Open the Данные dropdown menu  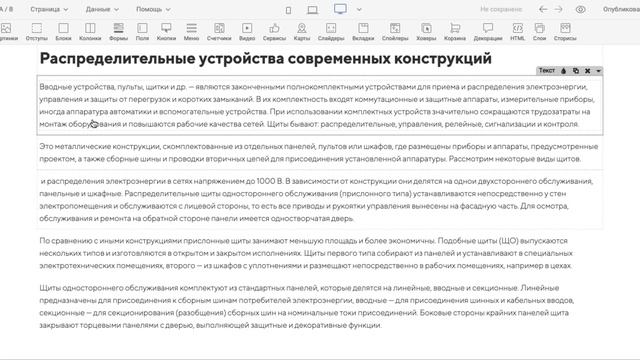[x=102, y=9]
